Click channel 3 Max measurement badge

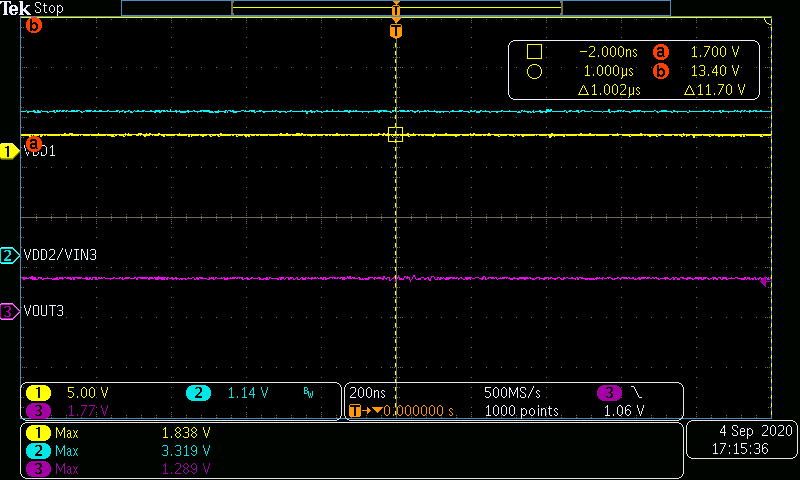(38, 469)
